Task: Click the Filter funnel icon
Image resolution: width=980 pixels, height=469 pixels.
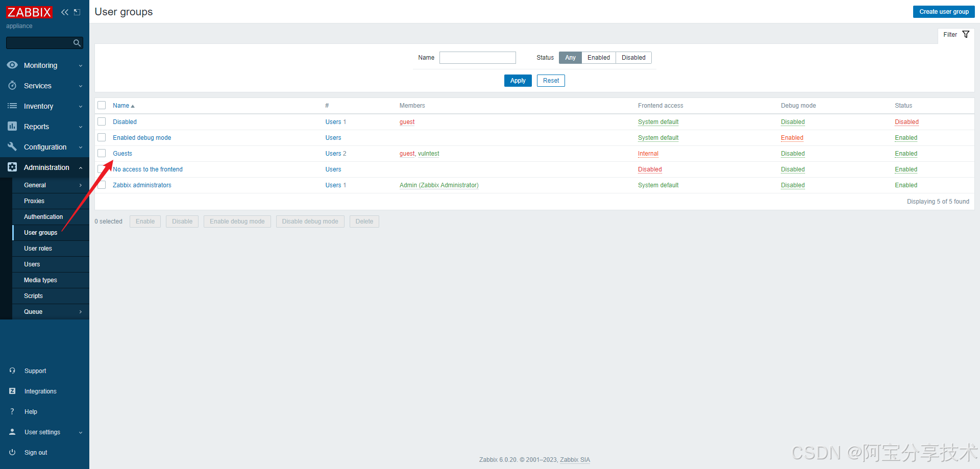Action: [x=966, y=35]
